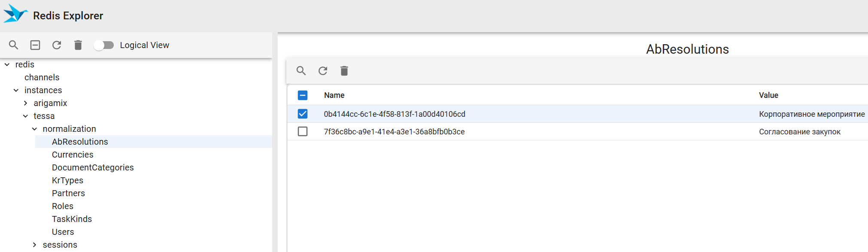Select Currencies in the tree

click(x=73, y=155)
